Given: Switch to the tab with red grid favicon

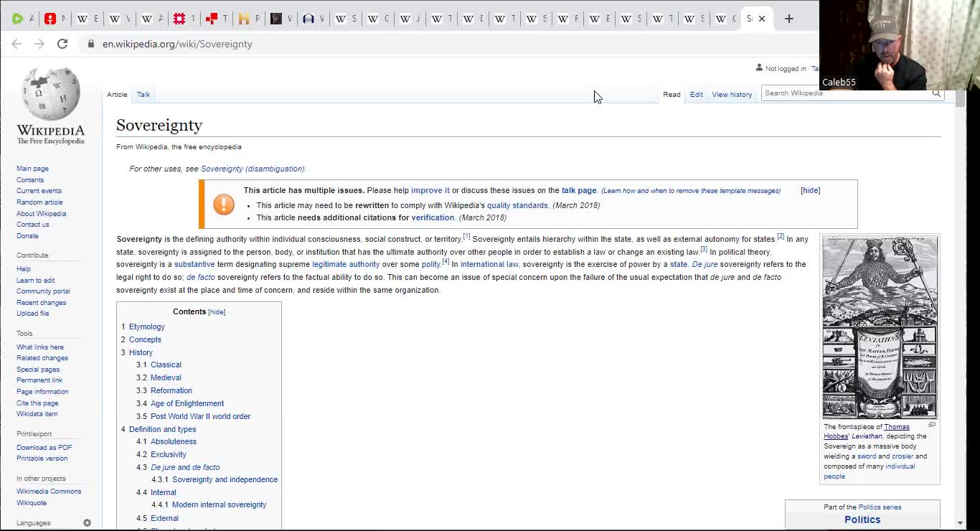Looking at the screenshot, I should point(179,19).
